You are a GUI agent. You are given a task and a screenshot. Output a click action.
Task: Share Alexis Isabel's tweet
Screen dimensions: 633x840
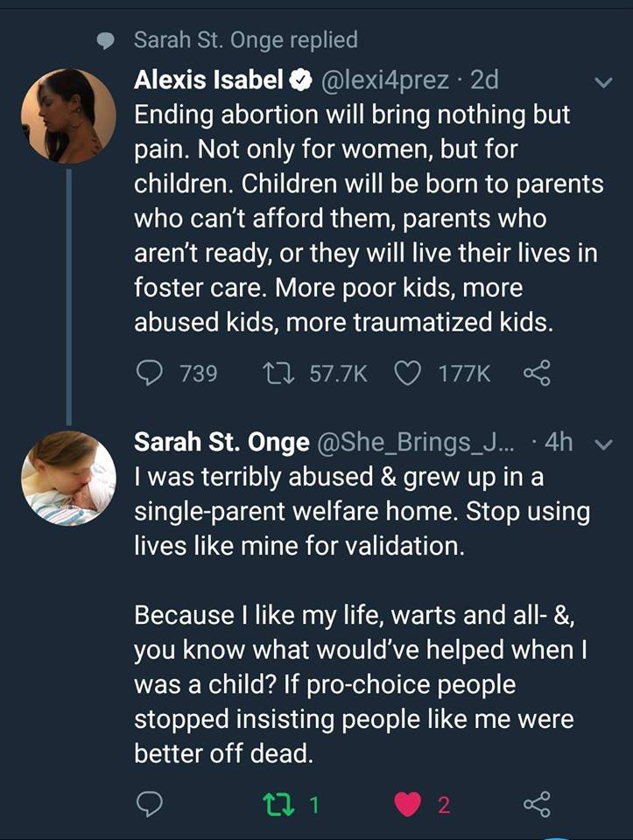[x=537, y=374]
